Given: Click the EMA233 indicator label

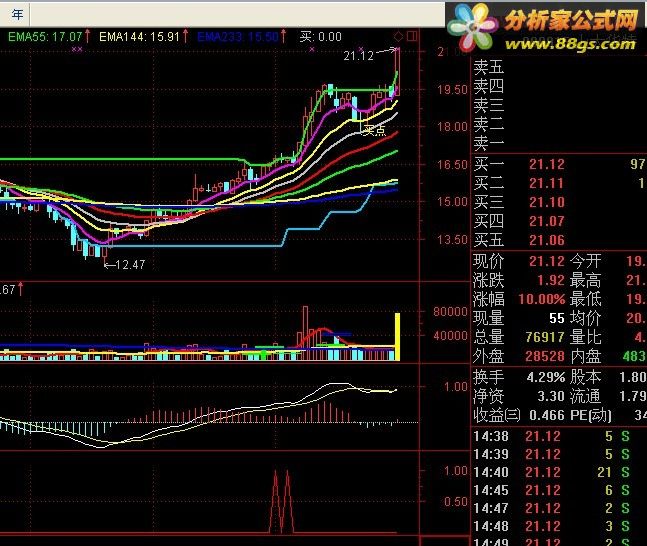Looking at the screenshot, I should pos(238,37).
